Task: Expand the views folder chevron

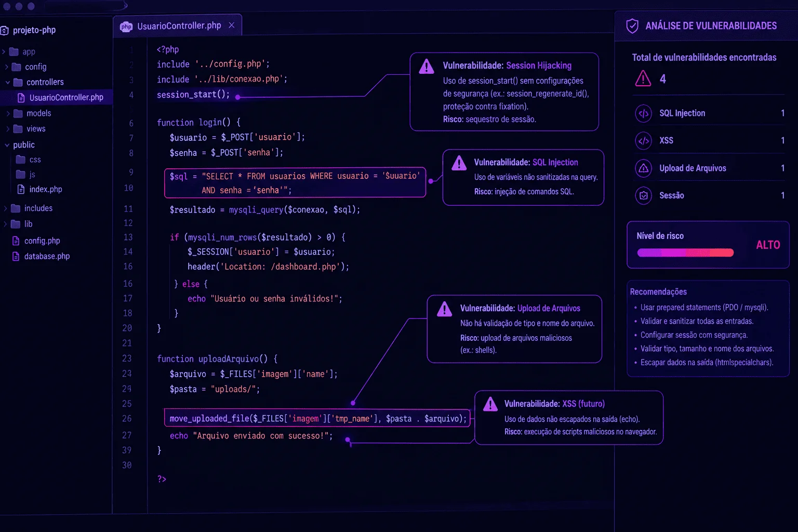Action: tap(8, 129)
